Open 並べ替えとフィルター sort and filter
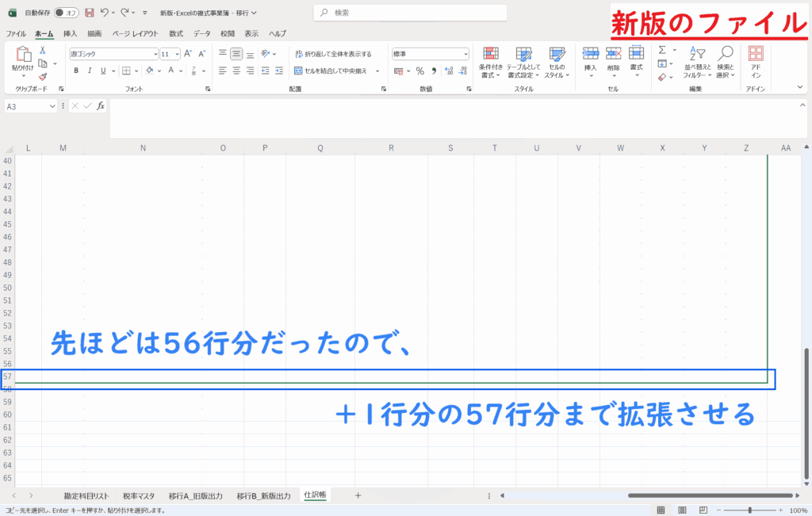This screenshot has width=812, height=516. point(695,60)
